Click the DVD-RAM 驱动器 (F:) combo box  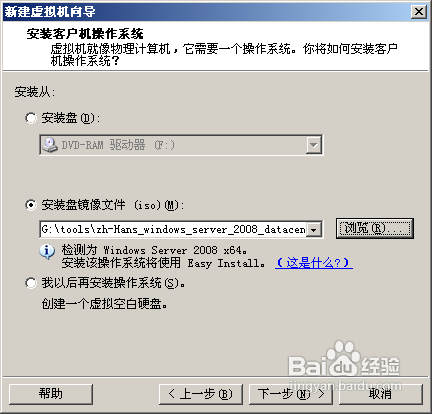pos(181,145)
